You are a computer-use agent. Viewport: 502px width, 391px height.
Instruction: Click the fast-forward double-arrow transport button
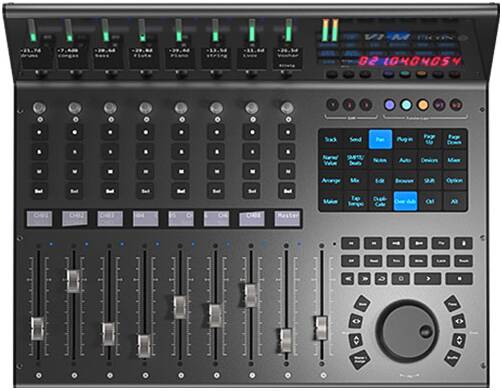pyautogui.click(x=364, y=278)
